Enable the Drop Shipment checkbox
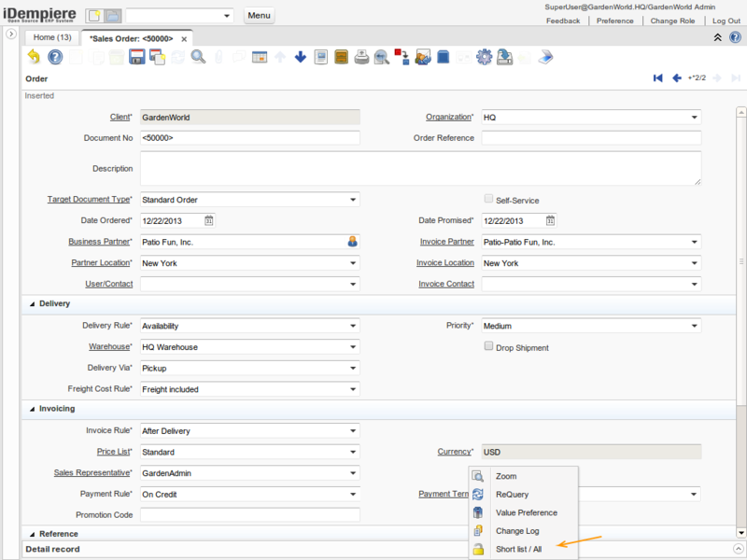This screenshot has height=560, width=747. (488, 346)
